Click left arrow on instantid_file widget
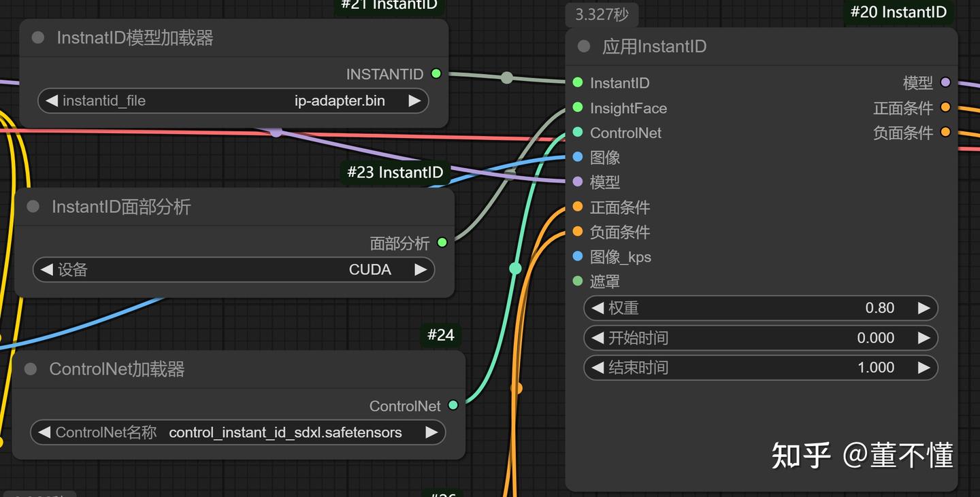This screenshot has height=497, width=980. point(52,101)
